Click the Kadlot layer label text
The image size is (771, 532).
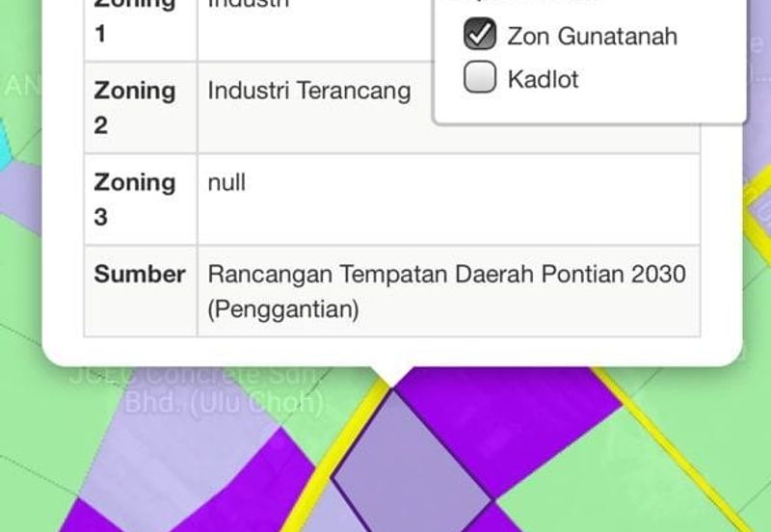coord(543,79)
